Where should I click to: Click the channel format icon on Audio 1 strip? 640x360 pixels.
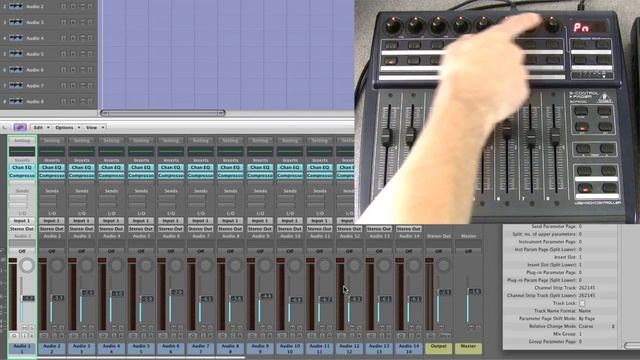point(14,336)
